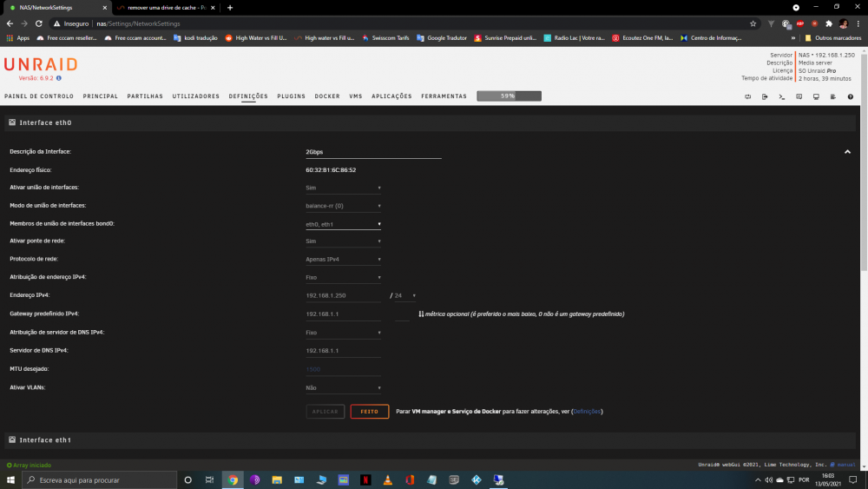
Task: Open the PLUGINS tab
Action: tap(291, 96)
